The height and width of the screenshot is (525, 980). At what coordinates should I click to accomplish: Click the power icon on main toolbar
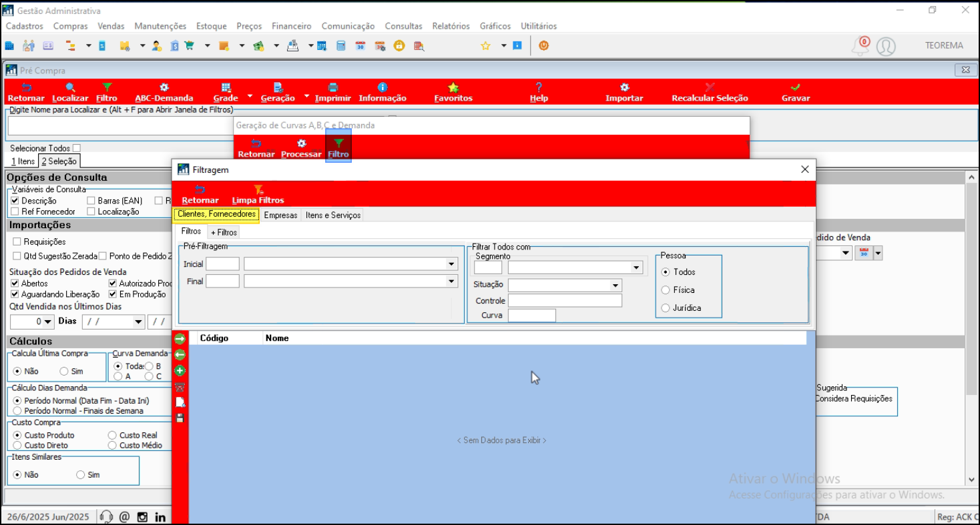[543, 46]
